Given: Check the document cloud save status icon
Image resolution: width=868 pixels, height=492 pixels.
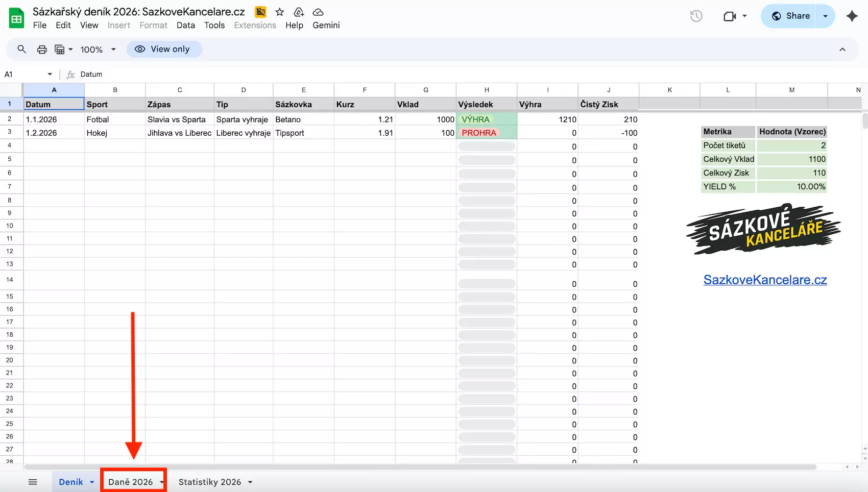Looking at the screenshot, I should point(318,12).
